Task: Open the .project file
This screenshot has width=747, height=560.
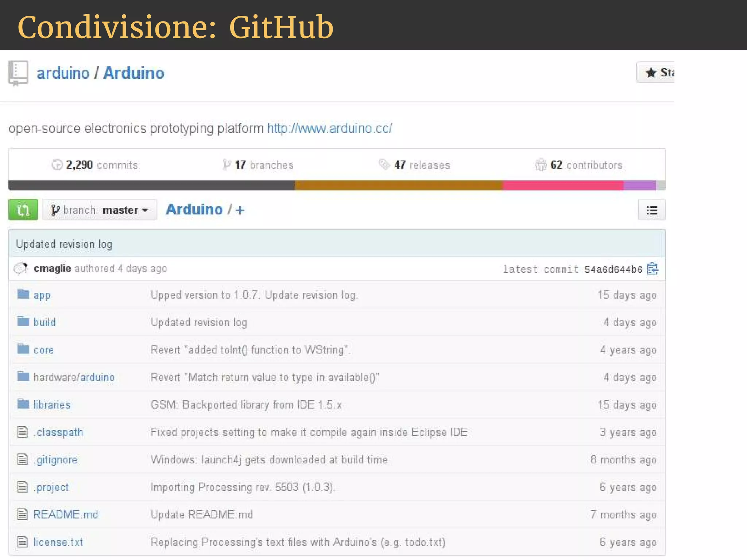Action: [x=51, y=487]
